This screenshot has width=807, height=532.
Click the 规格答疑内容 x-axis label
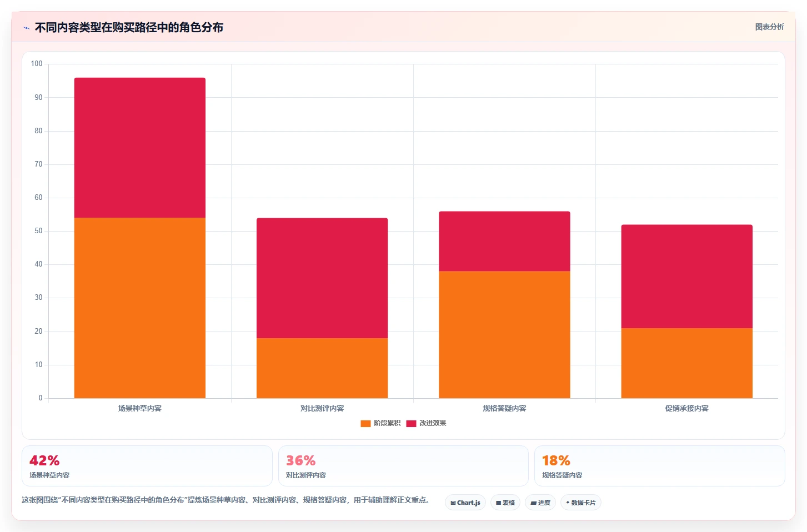click(x=504, y=408)
